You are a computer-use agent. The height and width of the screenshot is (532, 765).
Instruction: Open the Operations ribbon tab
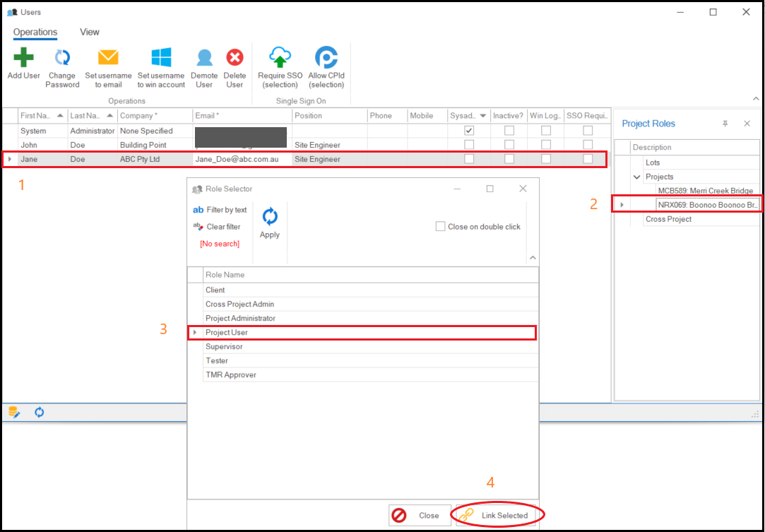(x=35, y=32)
